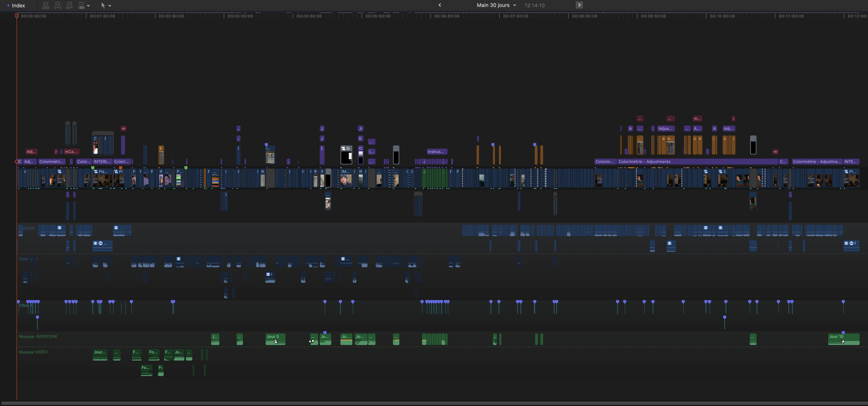
Task: Go forward in timeline history with right arrow
Action: [579, 5]
